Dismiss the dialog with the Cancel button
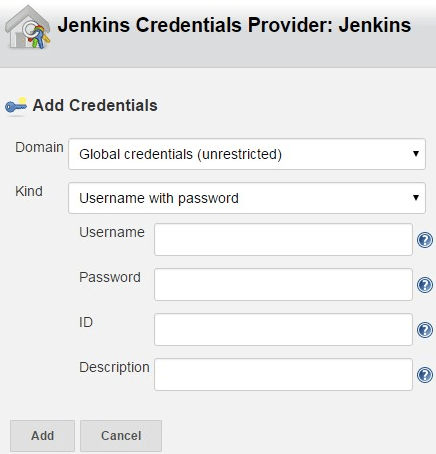Image resolution: width=436 pixels, height=454 pixels. coord(121,436)
